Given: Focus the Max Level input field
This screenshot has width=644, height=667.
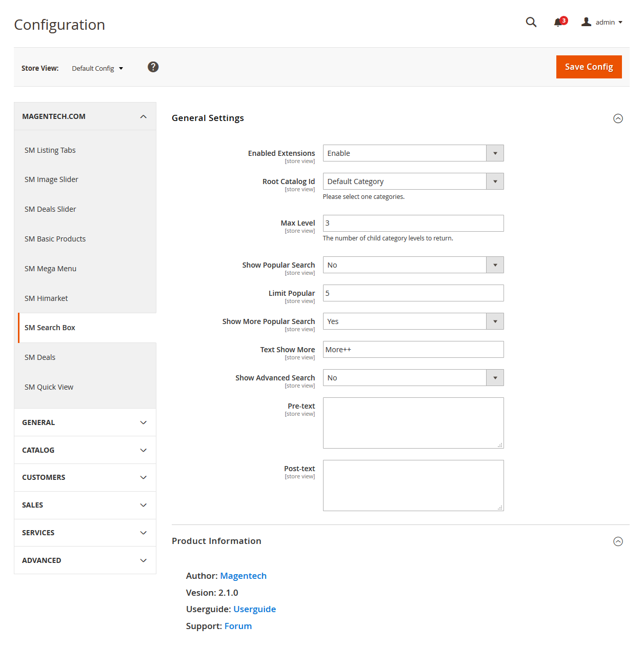Looking at the screenshot, I should pyautogui.click(x=413, y=223).
